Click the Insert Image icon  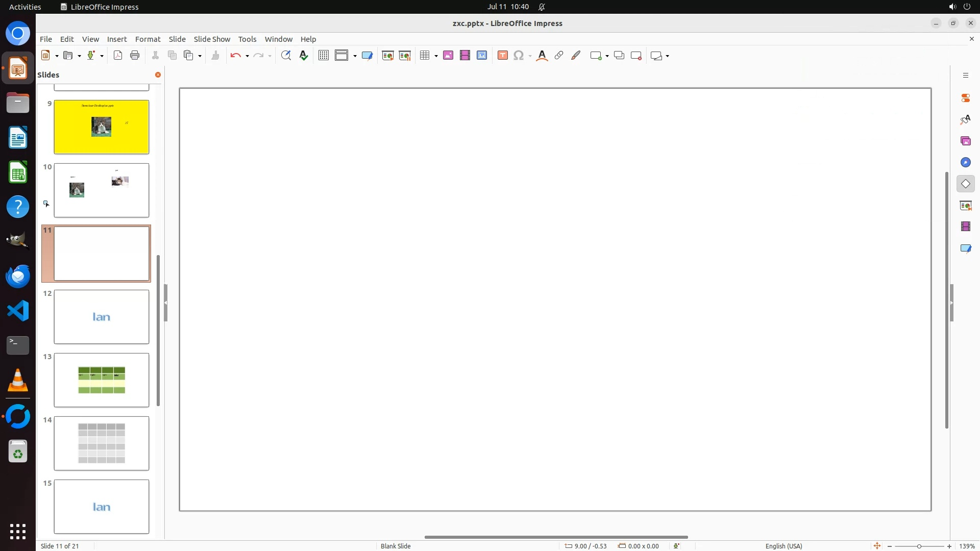[448, 56]
